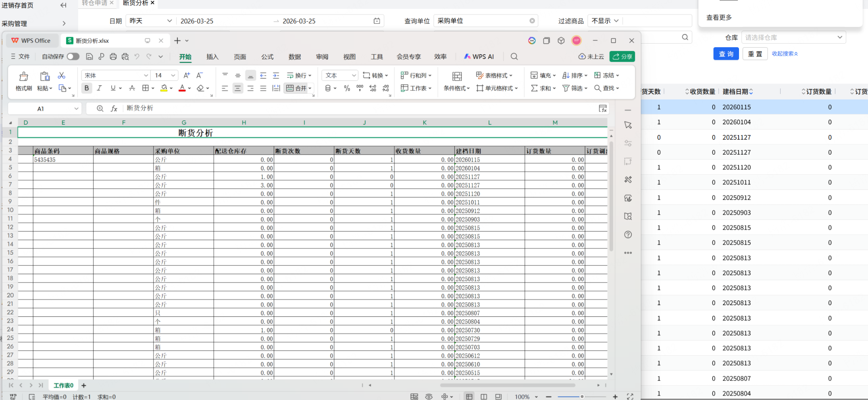
Task: Click the blue 查询 button
Action: [x=726, y=54]
